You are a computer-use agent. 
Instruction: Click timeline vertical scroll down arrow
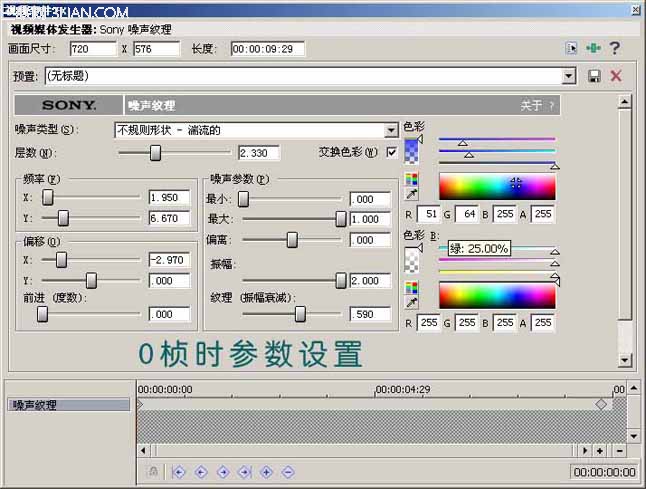coord(634,435)
